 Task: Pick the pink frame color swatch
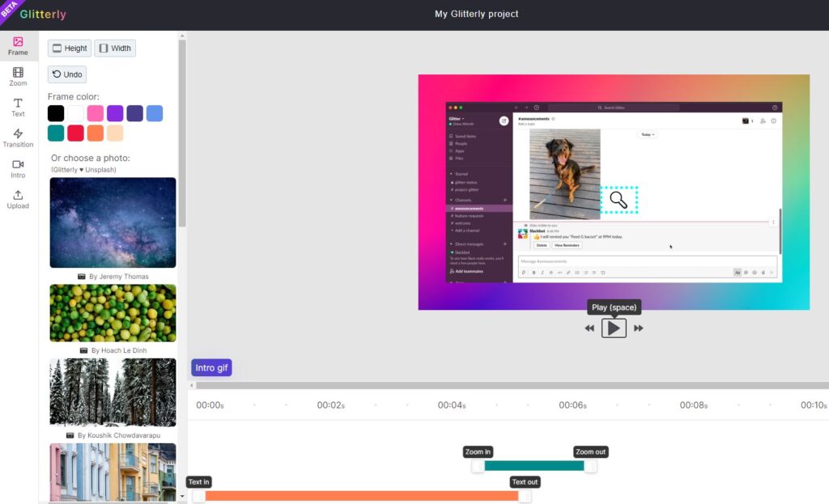96,113
